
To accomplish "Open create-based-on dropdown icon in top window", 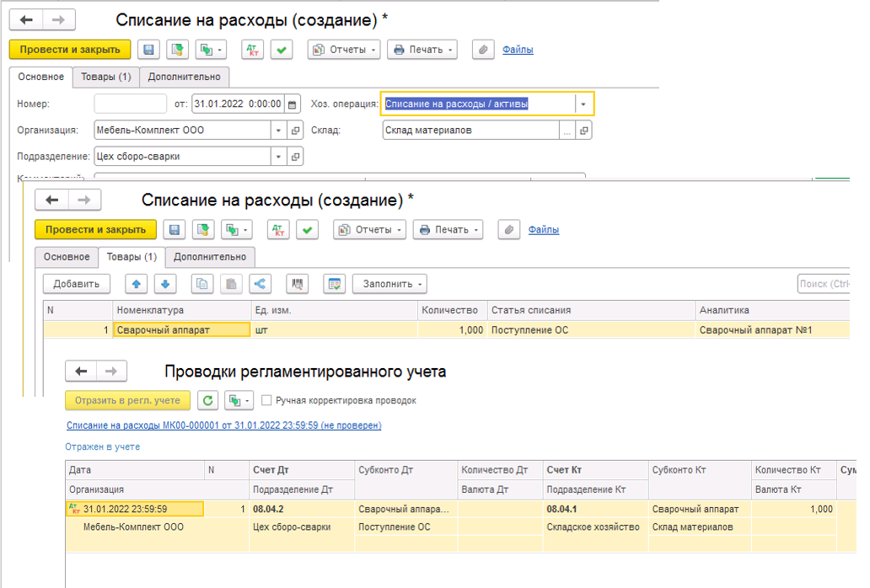I will click(210, 50).
